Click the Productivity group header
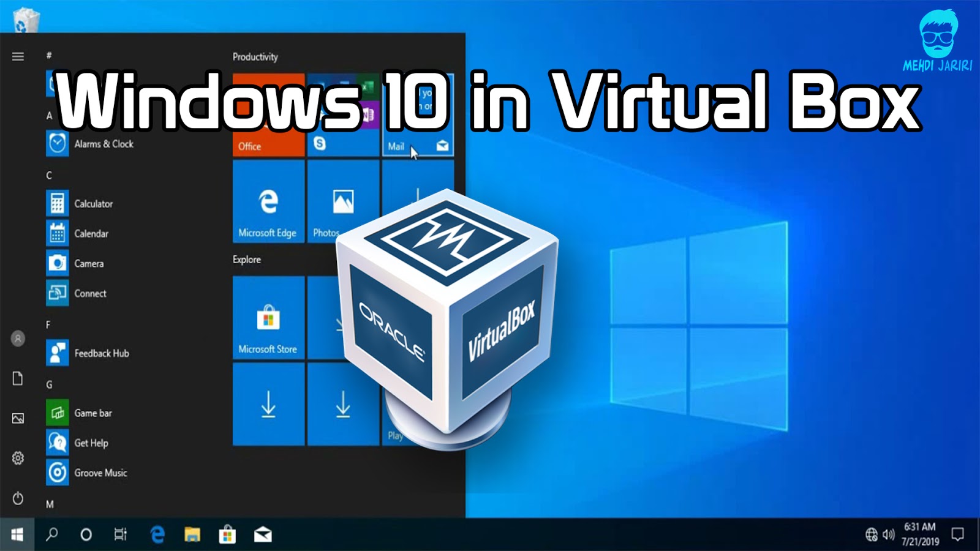Viewport: 980px width, 551px height. point(255,57)
